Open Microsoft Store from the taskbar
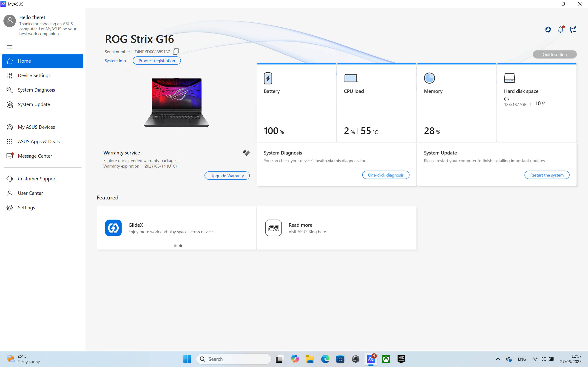588x367 pixels. click(340, 359)
